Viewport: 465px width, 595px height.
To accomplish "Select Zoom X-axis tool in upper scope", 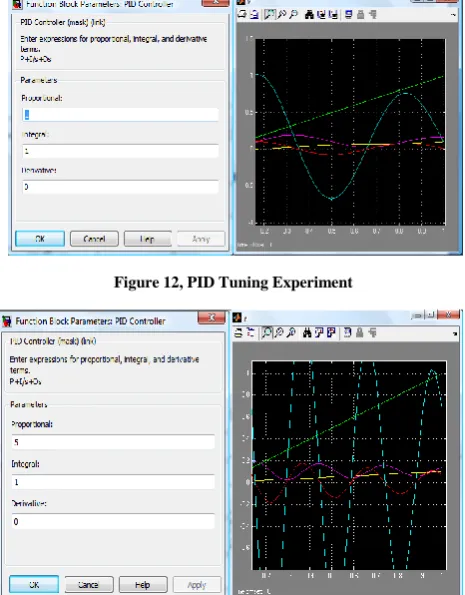I will point(282,15).
